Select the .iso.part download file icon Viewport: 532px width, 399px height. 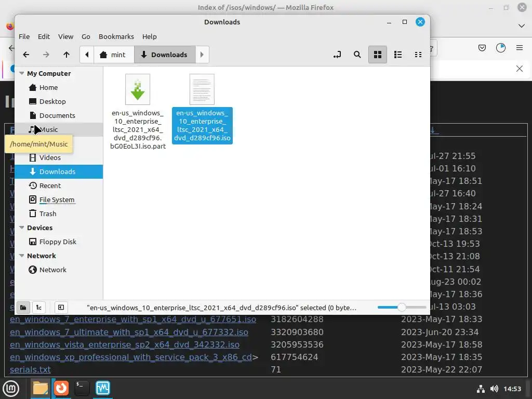coord(137,89)
